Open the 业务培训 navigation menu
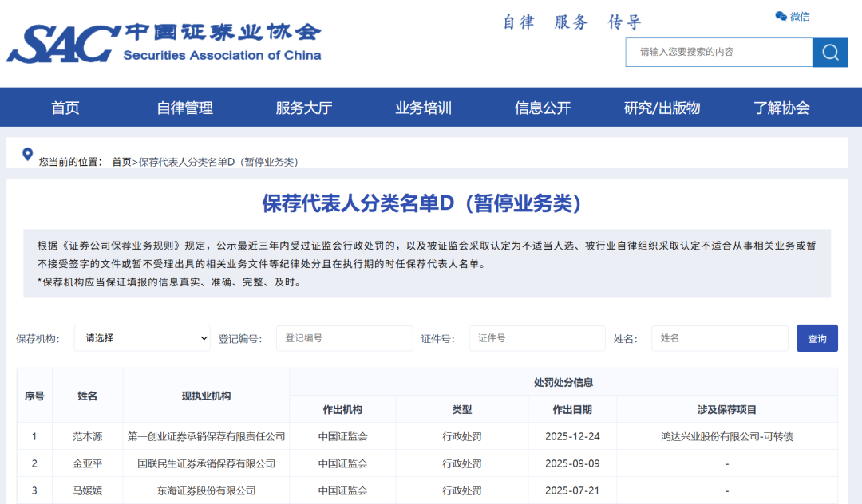Image resolution: width=862 pixels, height=504 pixels. 423,108
